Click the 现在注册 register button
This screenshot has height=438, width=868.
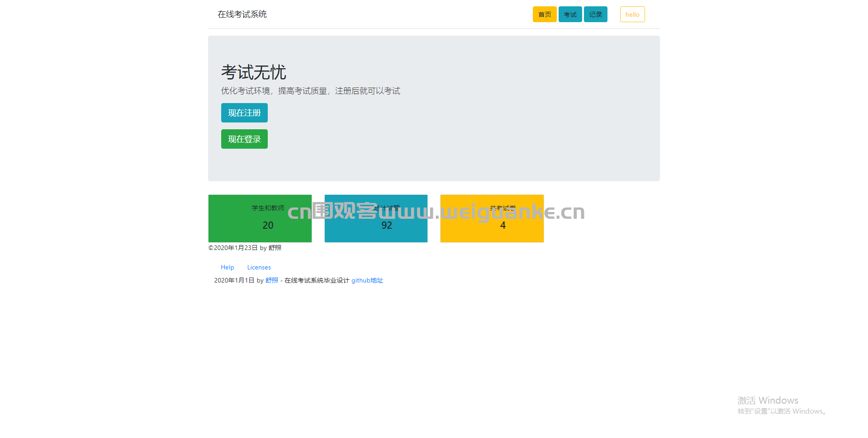[244, 113]
